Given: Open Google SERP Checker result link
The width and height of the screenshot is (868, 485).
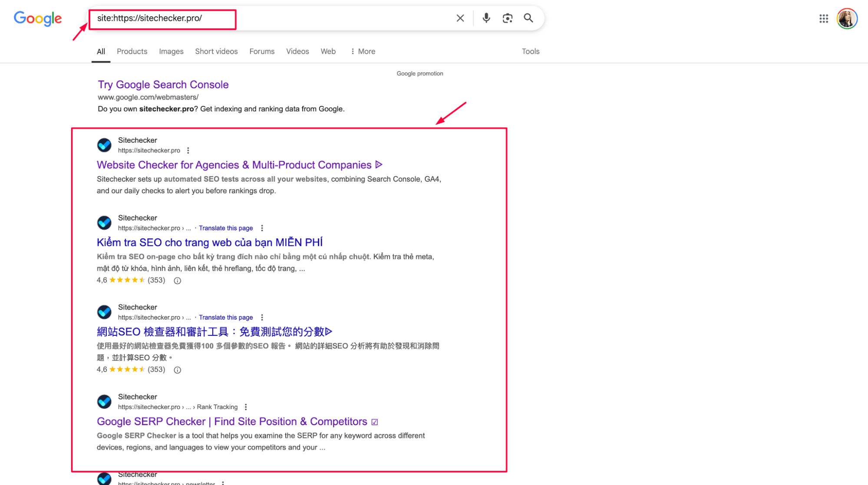Looking at the screenshot, I should pos(237,422).
